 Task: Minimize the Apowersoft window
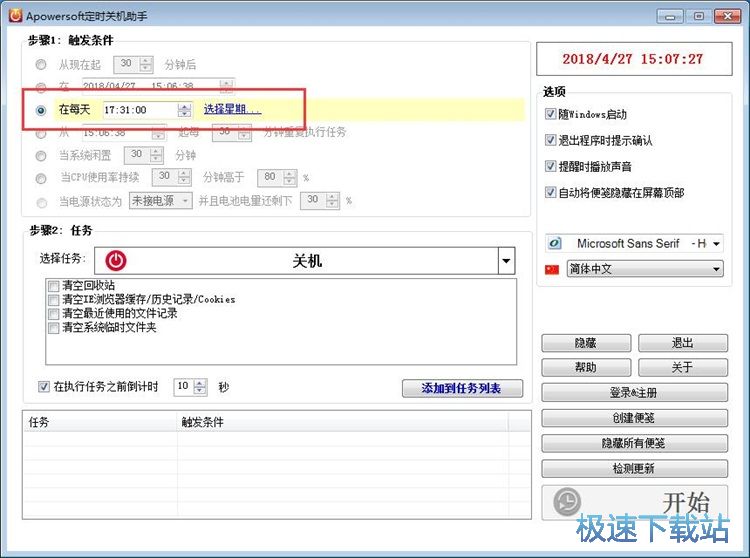(670, 16)
